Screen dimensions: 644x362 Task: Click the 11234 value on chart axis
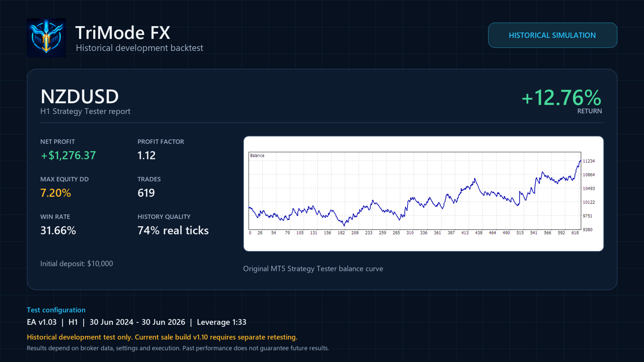(x=589, y=161)
